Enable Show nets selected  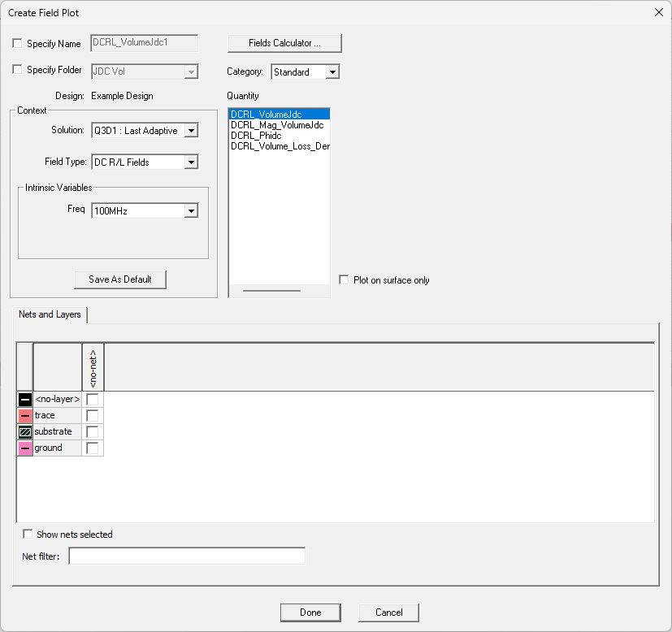(x=28, y=534)
